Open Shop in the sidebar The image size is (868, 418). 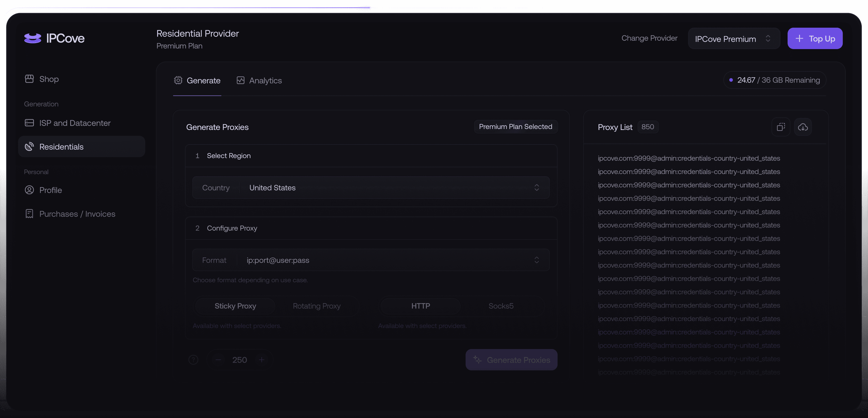[81, 79]
